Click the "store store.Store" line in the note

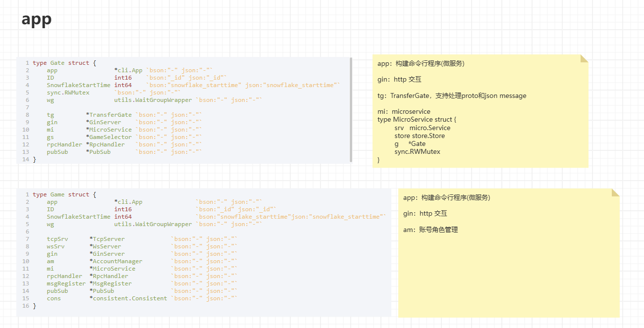click(420, 136)
